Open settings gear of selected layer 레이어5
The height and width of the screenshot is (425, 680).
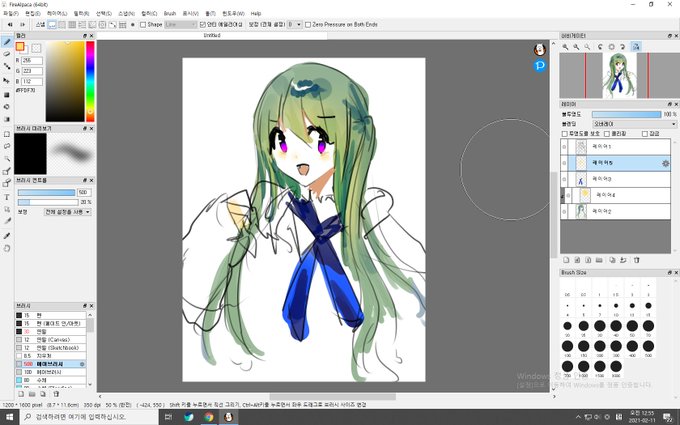[x=665, y=163]
